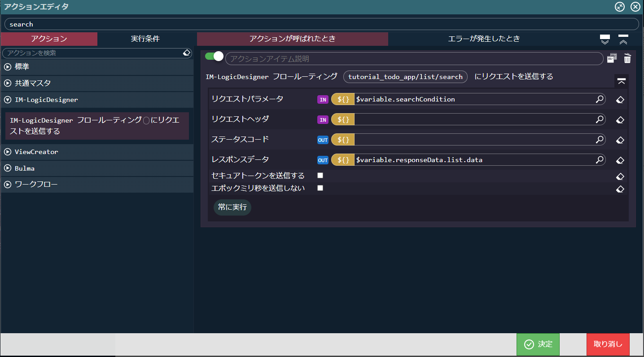
Task: Clear the リクエストパラメータ row with eraser
Action: 620,100
